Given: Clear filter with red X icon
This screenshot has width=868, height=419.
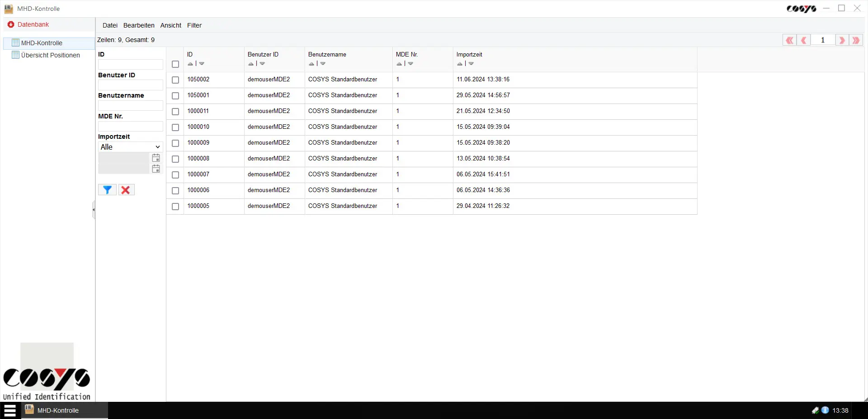Looking at the screenshot, I should pos(126,190).
